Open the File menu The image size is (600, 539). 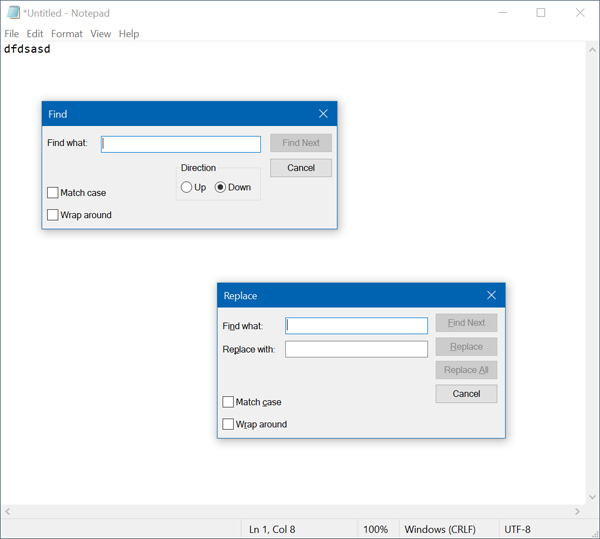12,34
